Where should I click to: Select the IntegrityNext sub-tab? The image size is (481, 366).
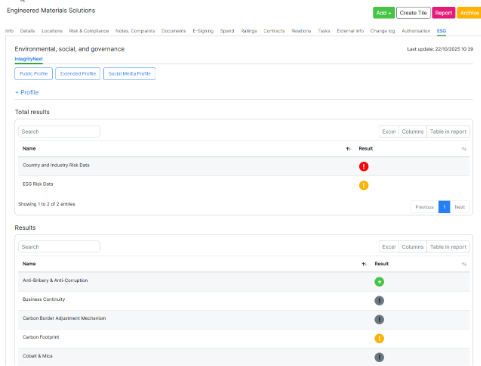click(29, 59)
